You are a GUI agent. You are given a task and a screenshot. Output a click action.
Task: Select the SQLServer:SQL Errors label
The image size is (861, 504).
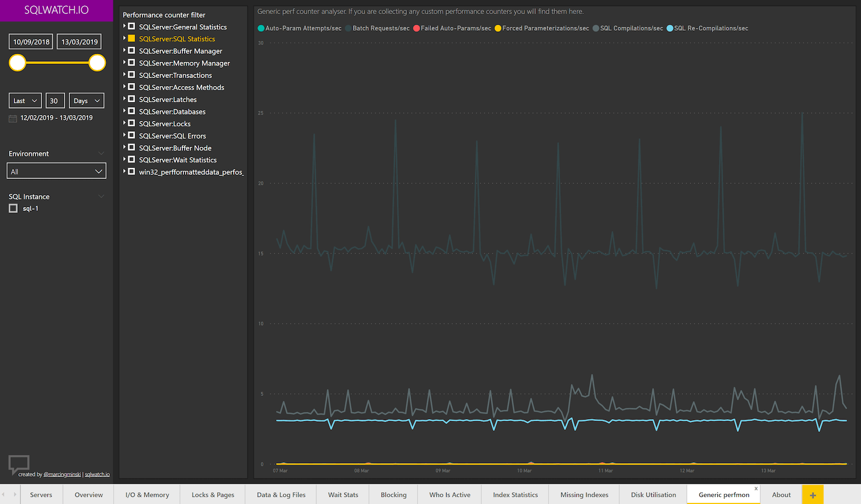(172, 136)
